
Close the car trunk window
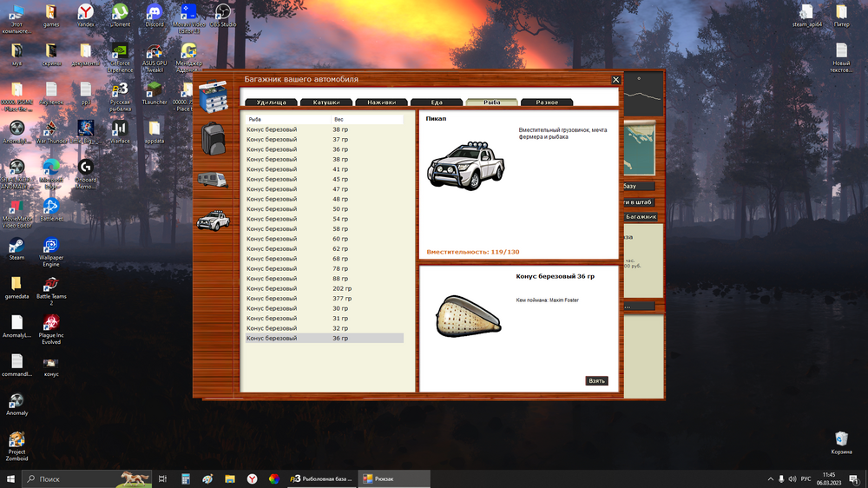(616, 80)
